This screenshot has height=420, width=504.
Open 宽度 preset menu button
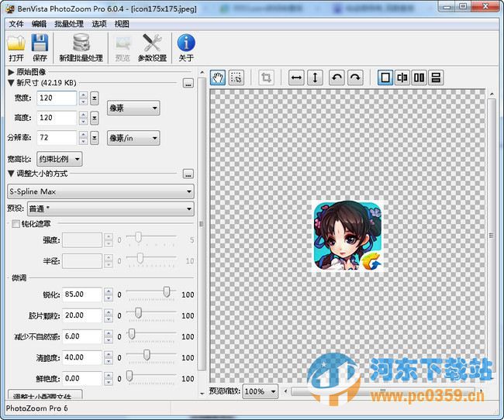click(x=95, y=98)
